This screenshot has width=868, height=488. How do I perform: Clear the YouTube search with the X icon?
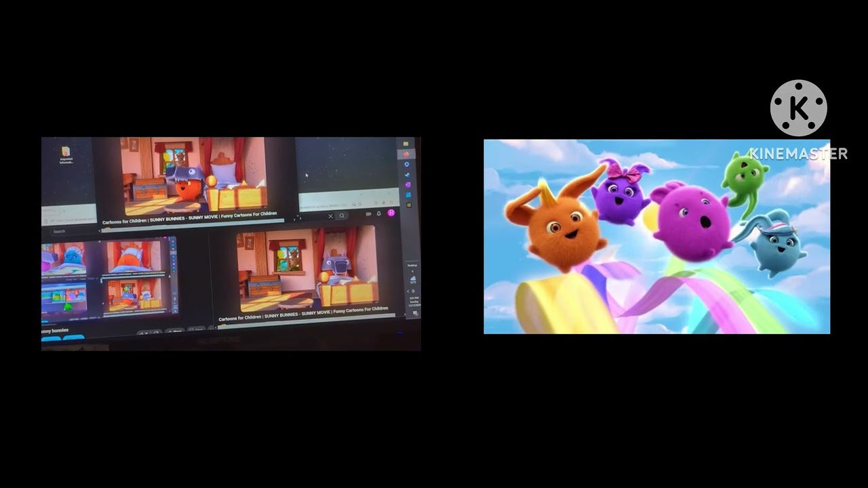[x=331, y=216]
